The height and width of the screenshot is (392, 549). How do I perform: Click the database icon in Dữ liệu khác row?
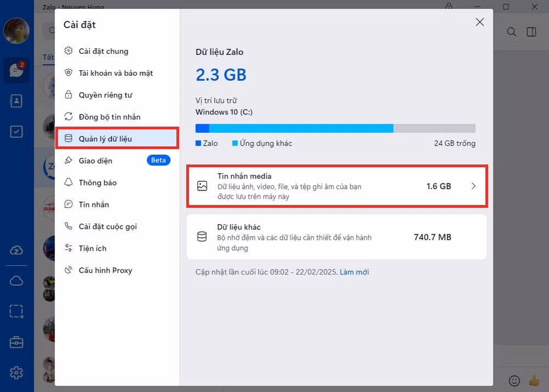point(202,237)
